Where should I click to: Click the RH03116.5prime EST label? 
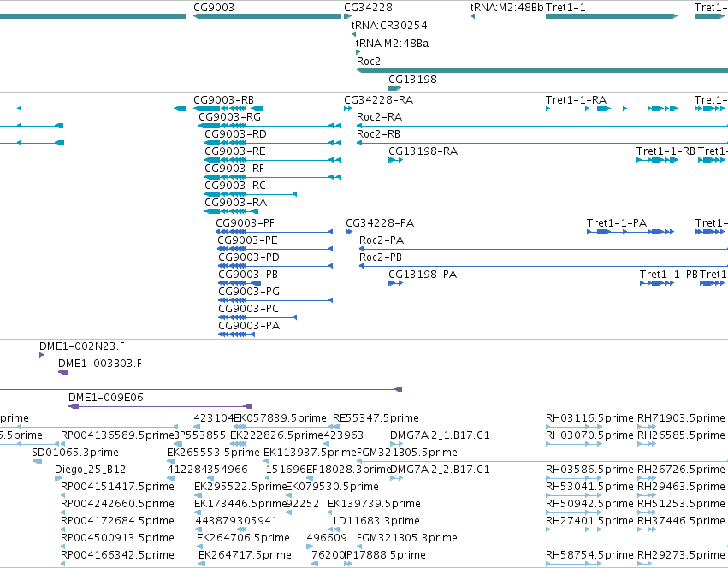pos(589,418)
